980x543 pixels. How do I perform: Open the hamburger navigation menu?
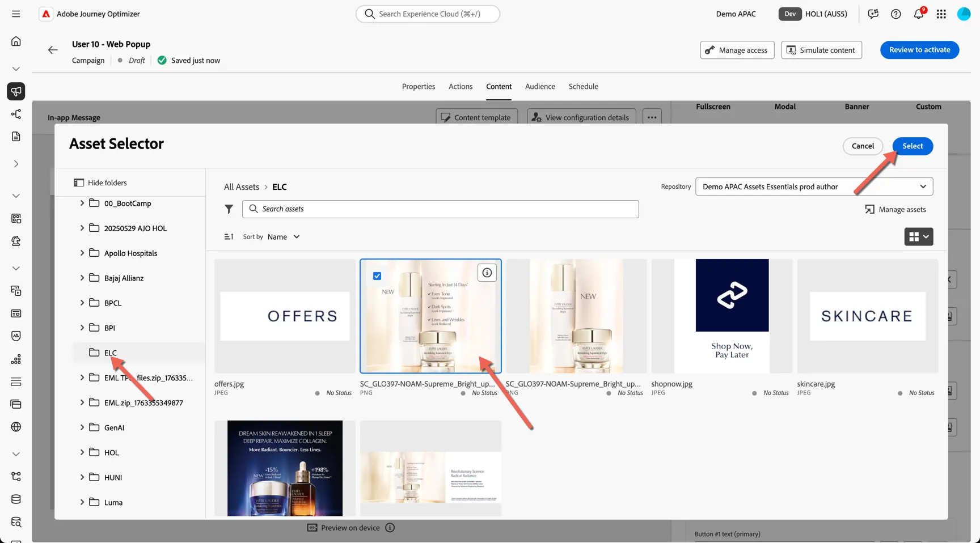coord(16,14)
